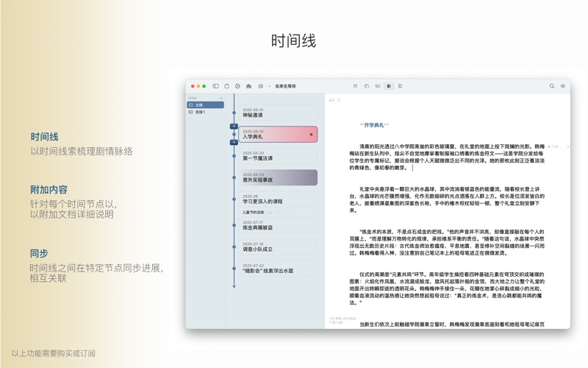Add a new timeline with plus icon
Screen dimensions: 588x368
tap(221, 99)
